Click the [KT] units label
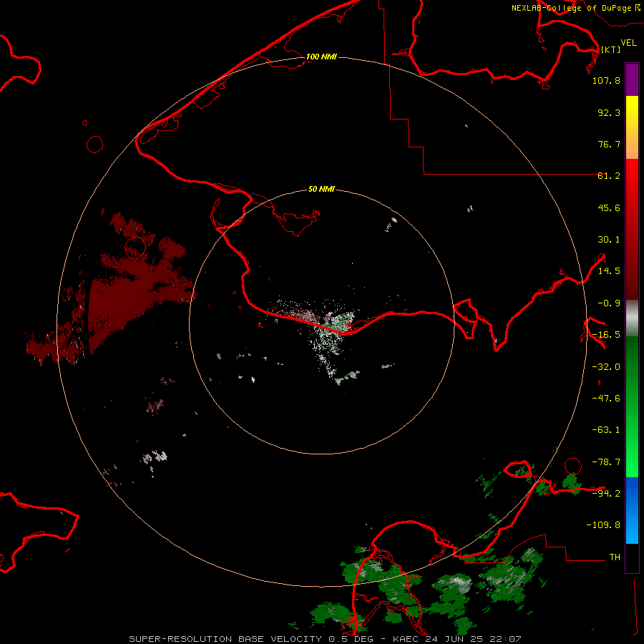 point(610,49)
